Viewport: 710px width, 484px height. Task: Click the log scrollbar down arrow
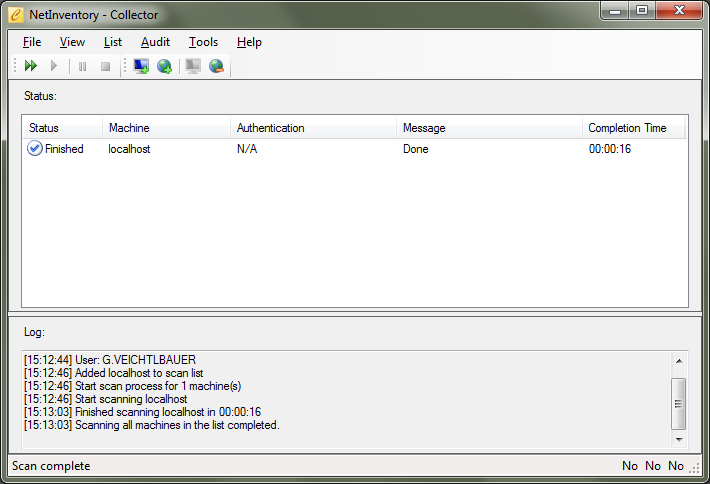[x=679, y=439]
